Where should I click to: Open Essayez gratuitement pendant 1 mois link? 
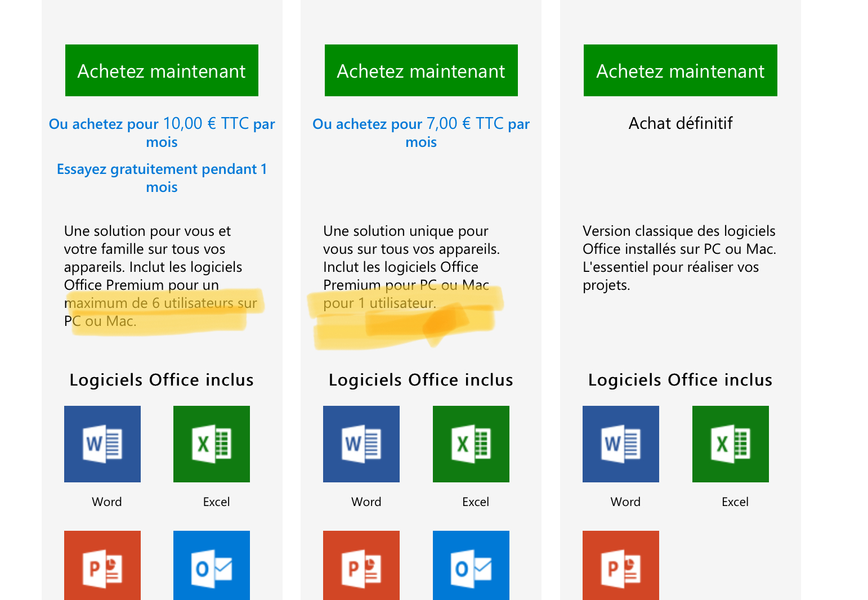(x=162, y=178)
